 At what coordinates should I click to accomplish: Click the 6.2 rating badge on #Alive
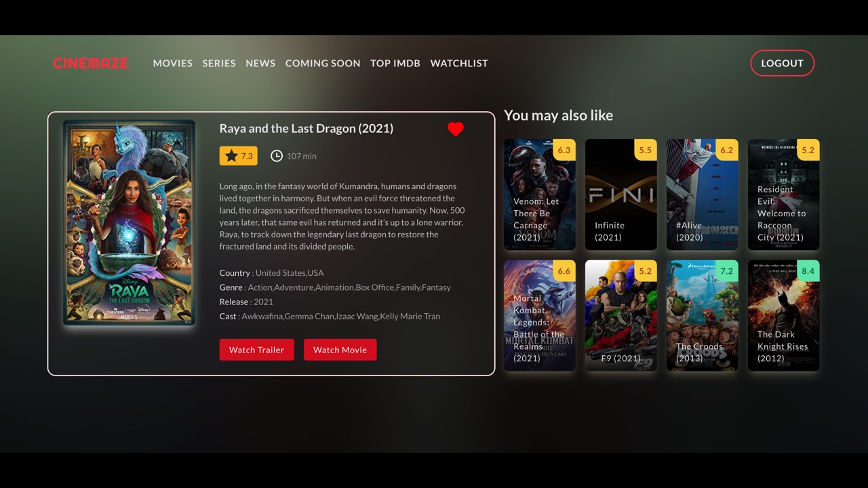click(x=727, y=150)
